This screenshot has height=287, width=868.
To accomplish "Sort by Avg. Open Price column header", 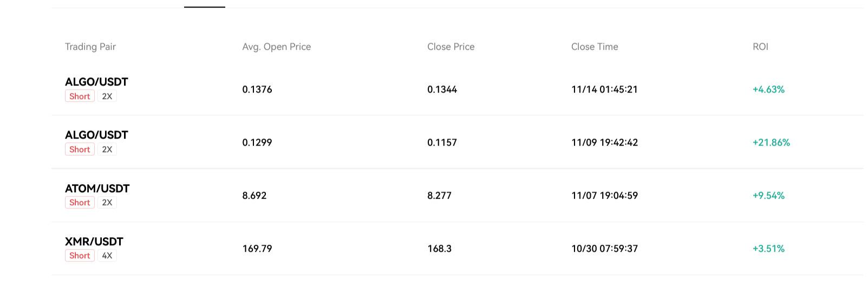I will pos(277,47).
